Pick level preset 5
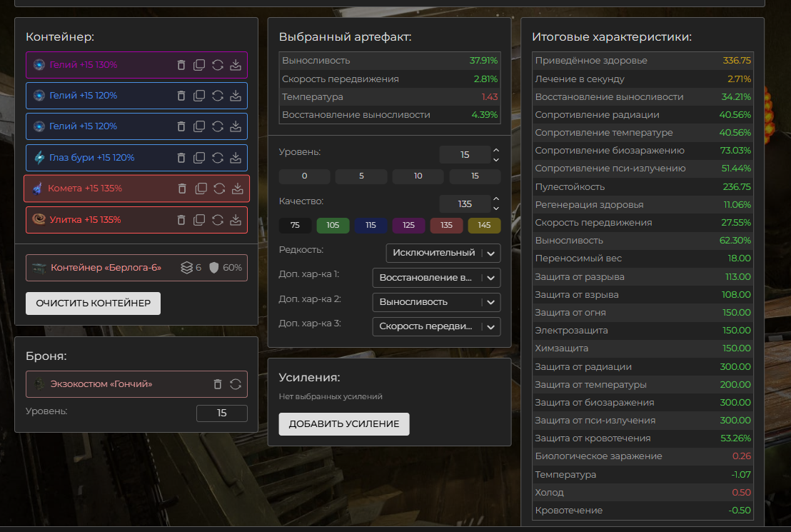 click(x=361, y=176)
